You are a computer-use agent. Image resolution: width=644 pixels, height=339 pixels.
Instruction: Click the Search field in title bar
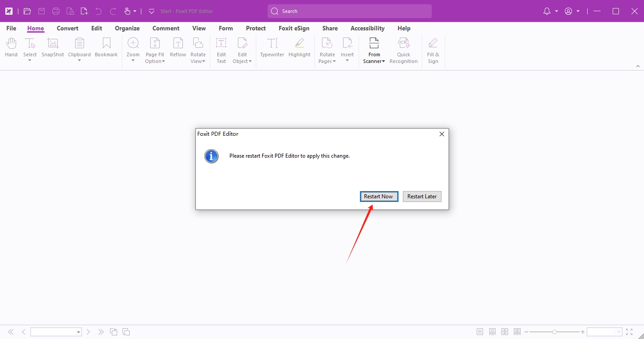click(350, 11)
